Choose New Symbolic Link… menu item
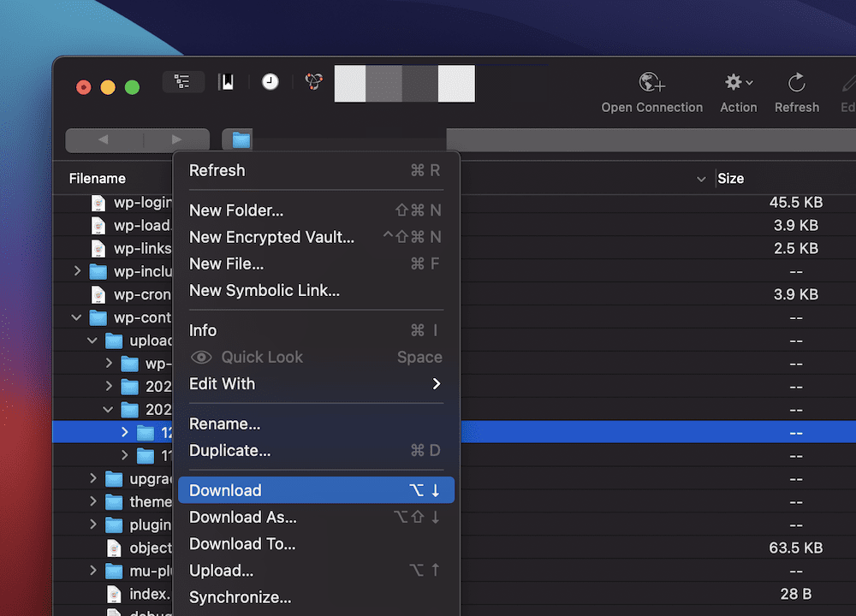Screen dimensions: 856x616 (x=316, y=291)
